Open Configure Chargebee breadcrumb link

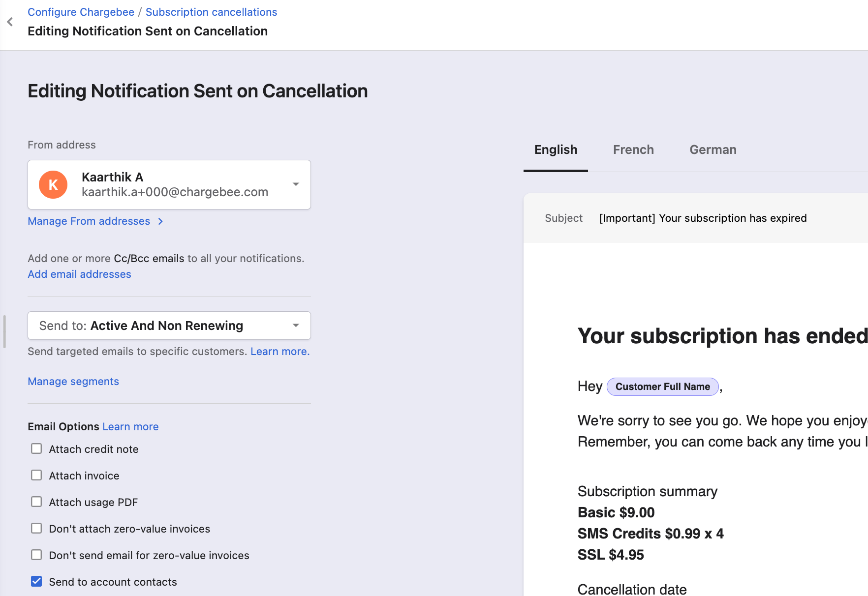[x=81, y=12]
